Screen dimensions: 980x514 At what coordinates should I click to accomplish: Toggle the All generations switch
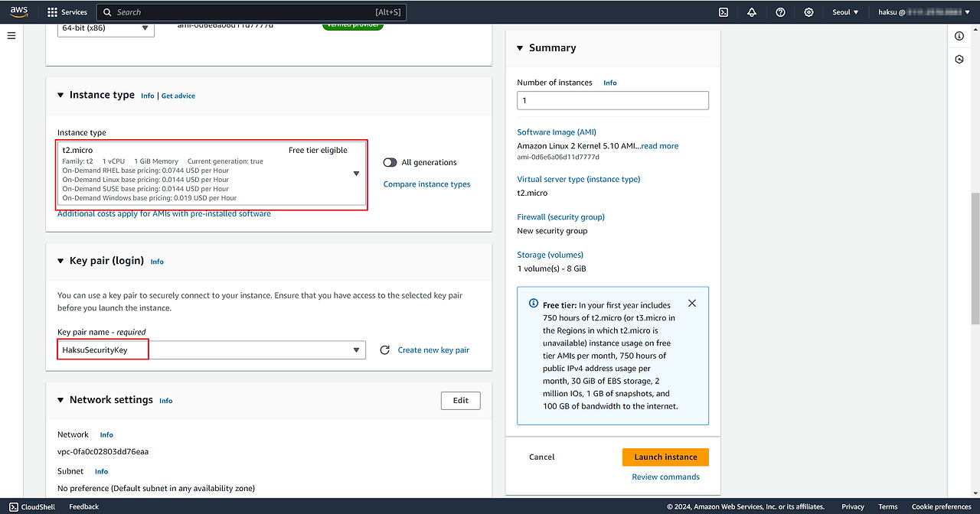click(x=390, y=162)
